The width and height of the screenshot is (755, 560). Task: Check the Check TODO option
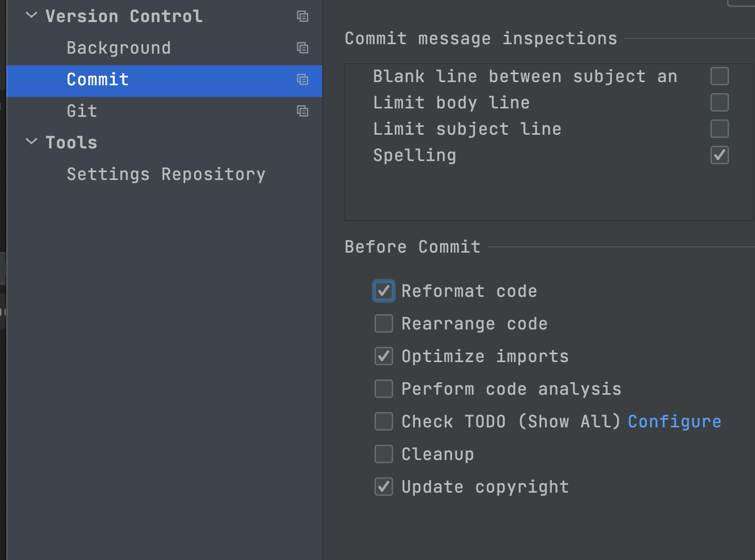click(384, 421)
